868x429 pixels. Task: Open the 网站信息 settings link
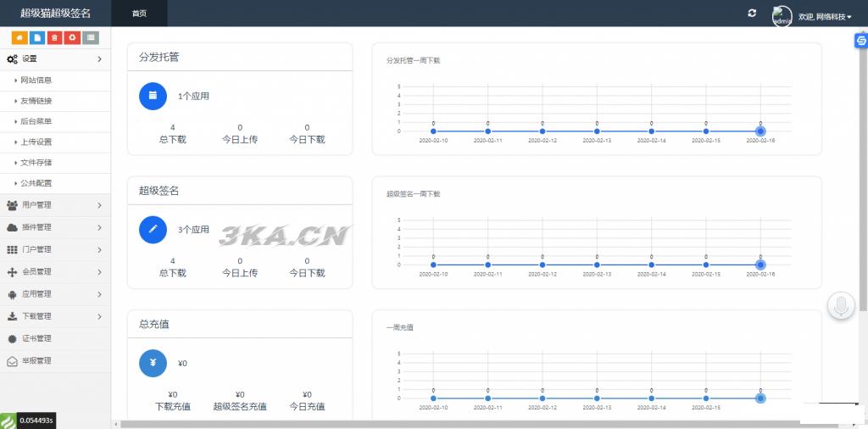point(36,81)
